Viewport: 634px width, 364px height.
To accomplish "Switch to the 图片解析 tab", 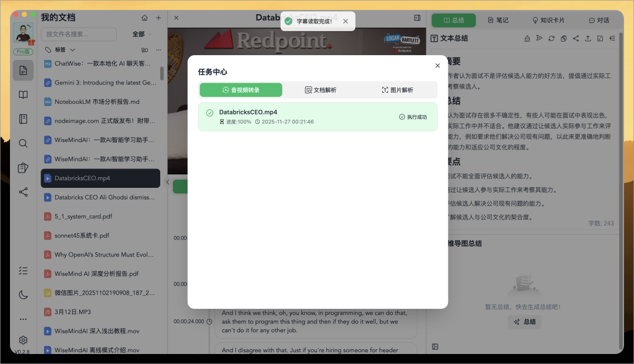I will [397, 90].
